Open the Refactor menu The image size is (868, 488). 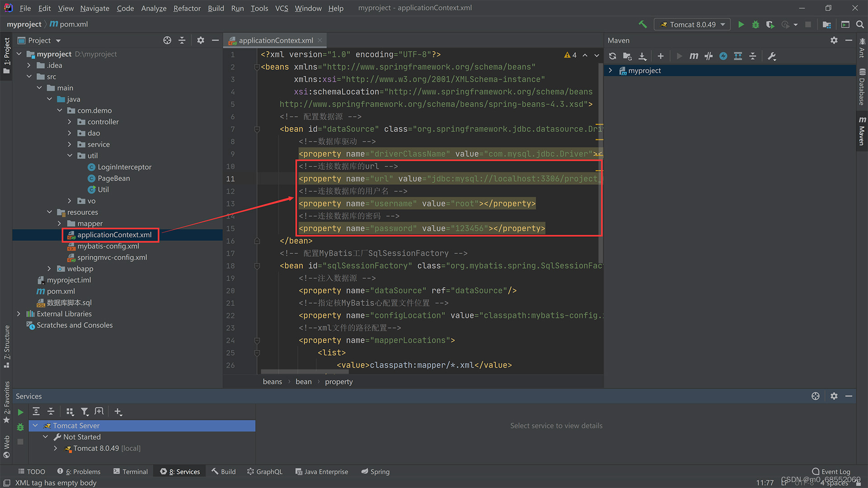coord(187,8)
